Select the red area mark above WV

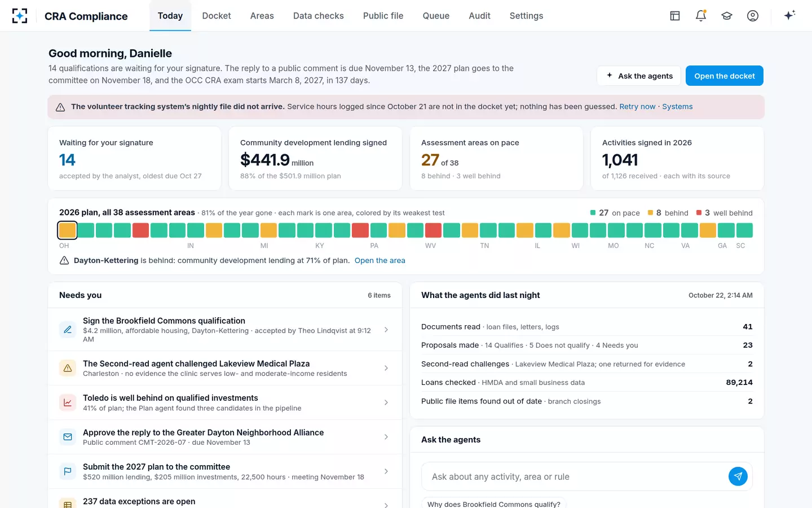click(x=433, y=230)
